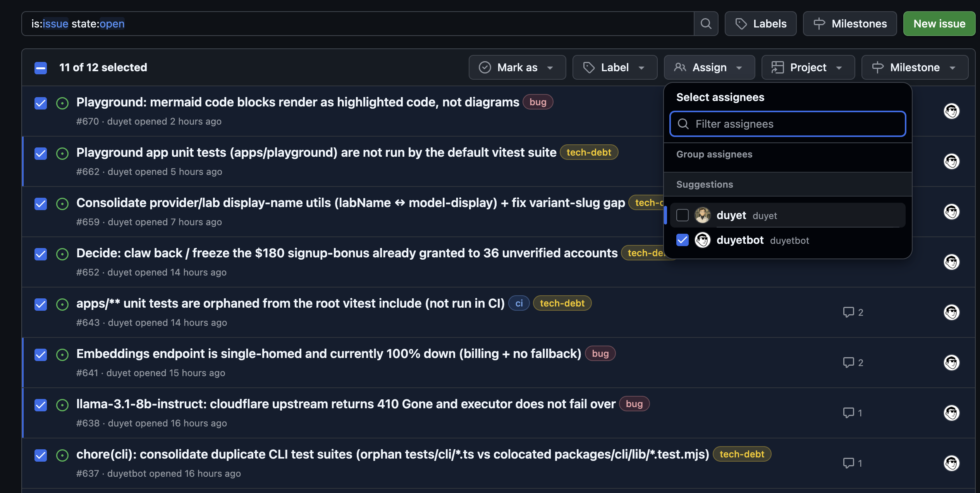
Task: Click duyet's avatar in suggestions
Action: pos(703,215)
